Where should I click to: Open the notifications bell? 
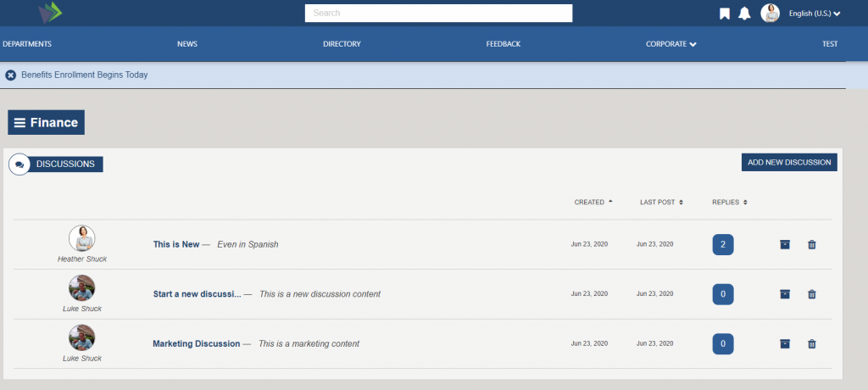pos(745,14)
